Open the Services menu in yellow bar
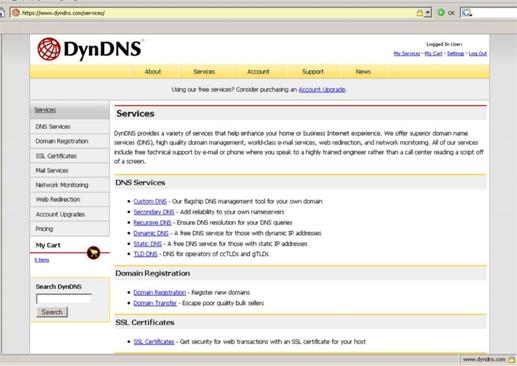This screenshot has height=366, width=517. 204,72
